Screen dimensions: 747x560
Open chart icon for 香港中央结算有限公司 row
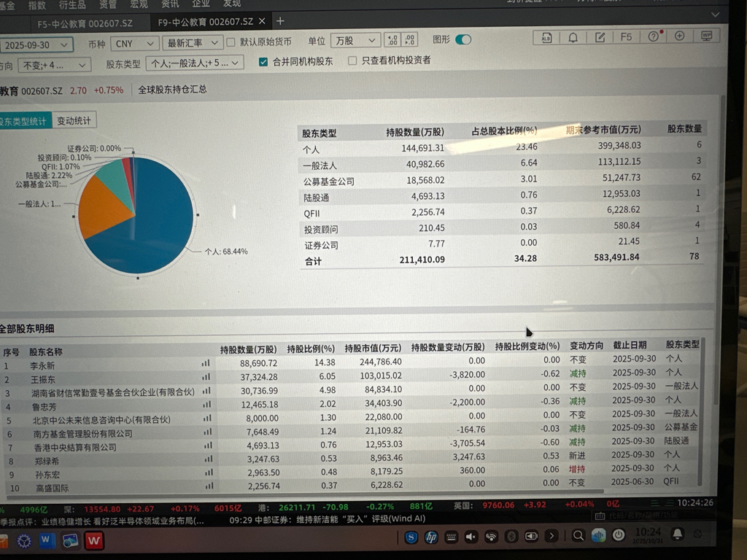[208, 446]
